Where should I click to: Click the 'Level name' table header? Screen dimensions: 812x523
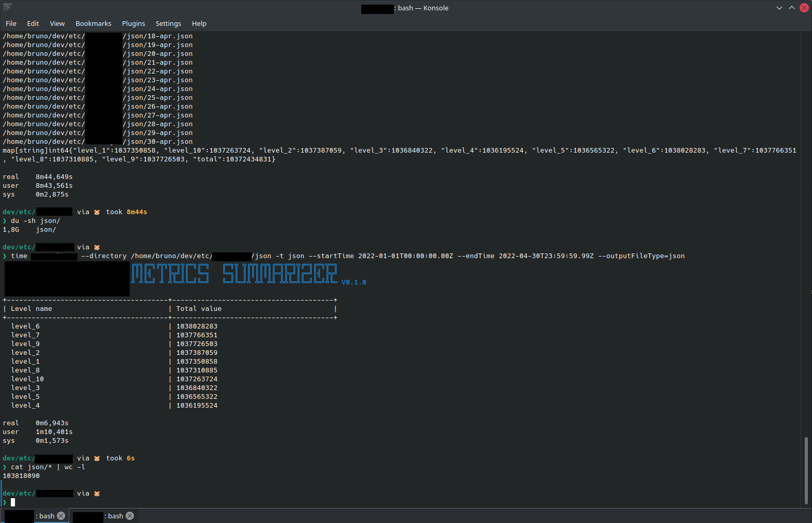point(32,309)
